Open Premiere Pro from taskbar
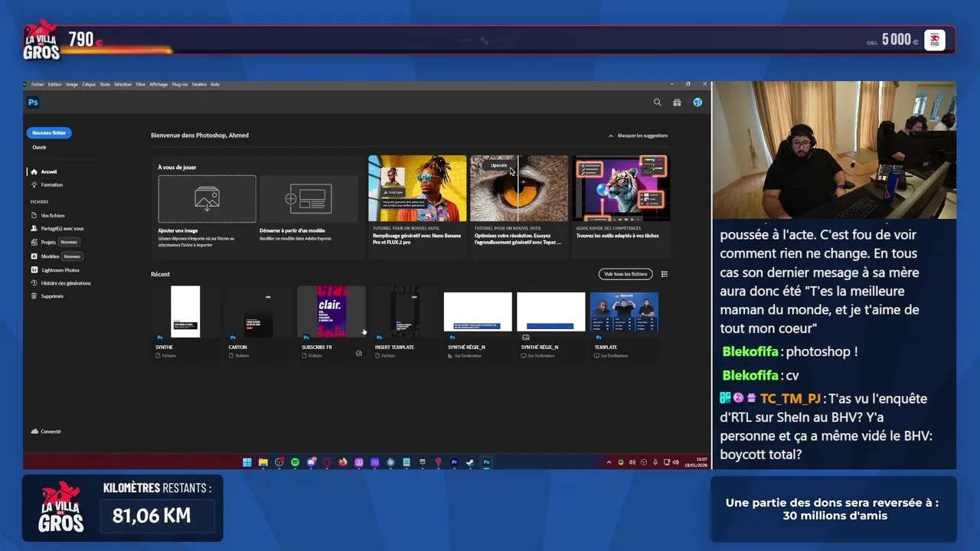The height and width of the screenshot is (551, 980). coord(454,462)
